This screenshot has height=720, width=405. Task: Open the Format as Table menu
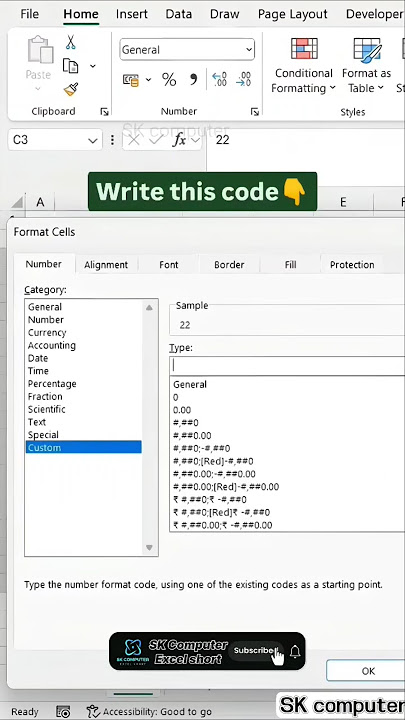(x=366, y=66)
